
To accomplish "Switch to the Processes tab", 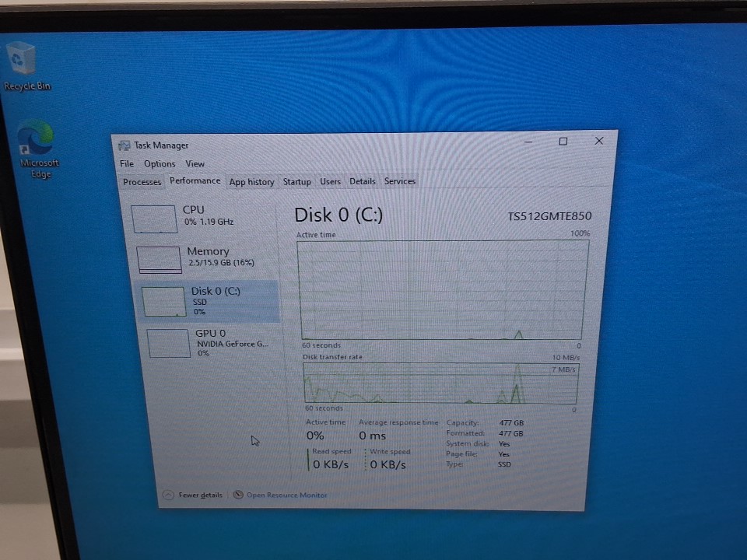I will (142, 182).
